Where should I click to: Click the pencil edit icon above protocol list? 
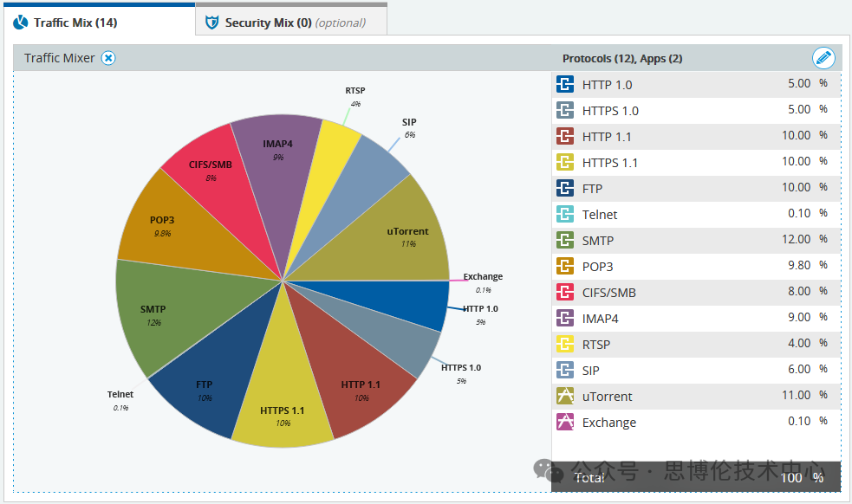pyautogui.click(x=823, y=58)
